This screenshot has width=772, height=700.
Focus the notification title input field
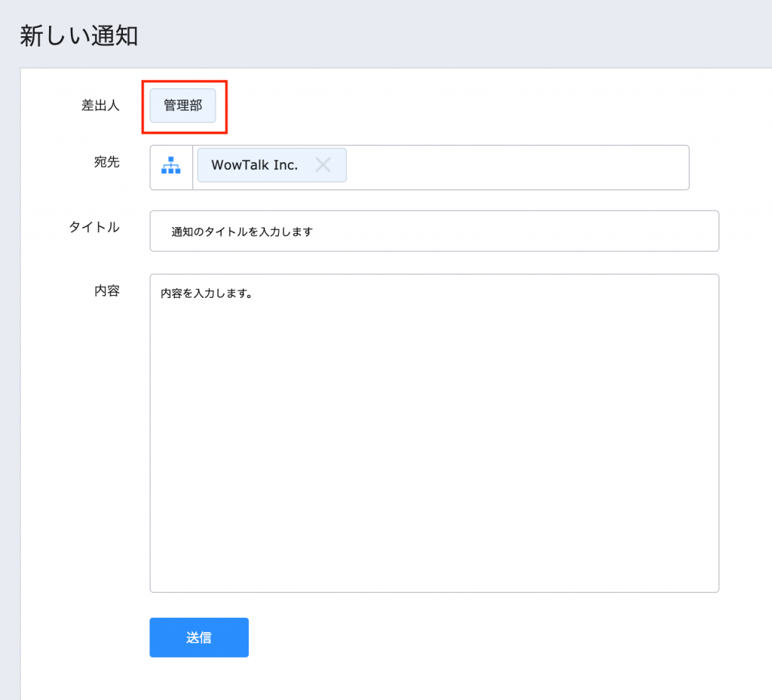434,231
